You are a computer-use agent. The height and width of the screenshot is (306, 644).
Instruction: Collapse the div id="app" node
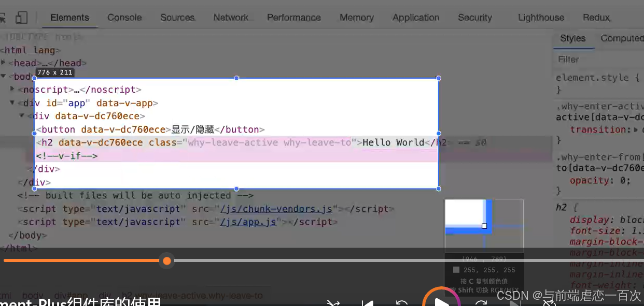(12, 103)
